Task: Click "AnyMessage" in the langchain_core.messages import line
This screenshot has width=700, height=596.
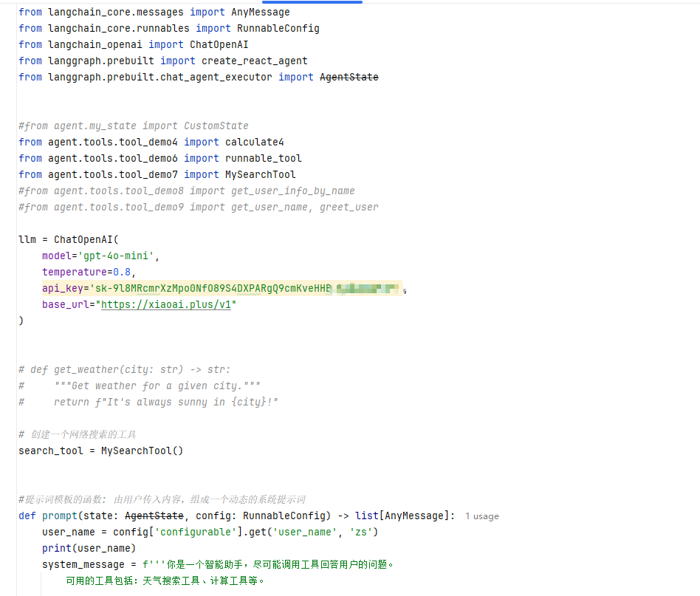Action: [260, 12]
